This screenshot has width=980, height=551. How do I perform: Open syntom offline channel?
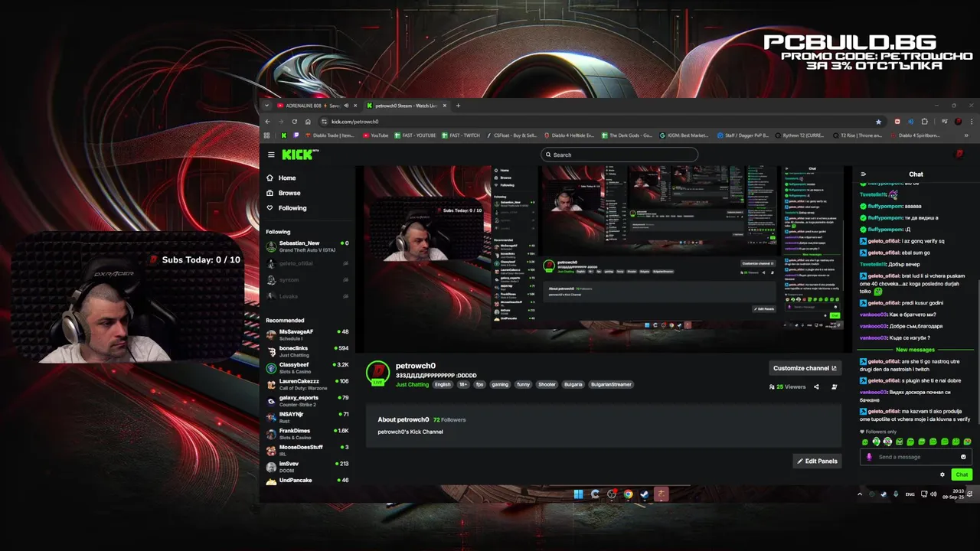(x=307, y=280)
